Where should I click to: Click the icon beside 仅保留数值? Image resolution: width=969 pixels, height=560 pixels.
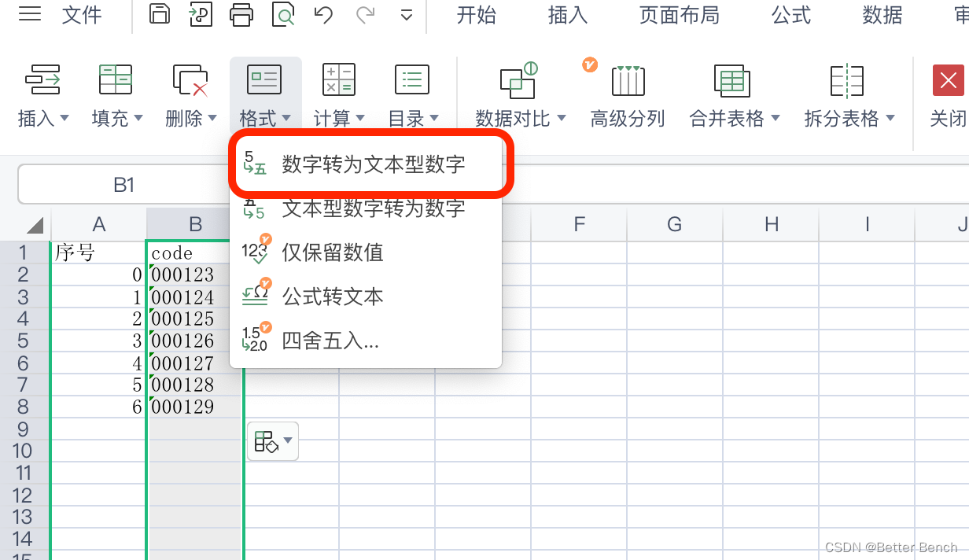click(256, 250)
